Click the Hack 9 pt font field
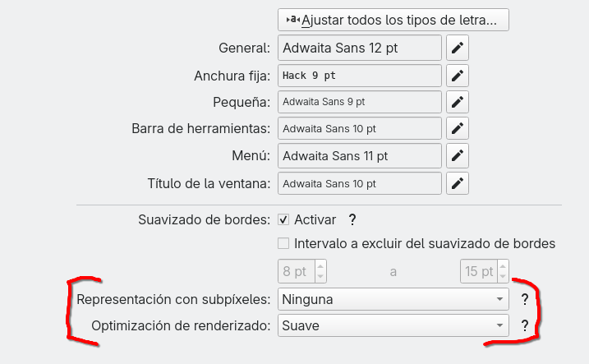This screenshot has height=364, width=589. 360,76
